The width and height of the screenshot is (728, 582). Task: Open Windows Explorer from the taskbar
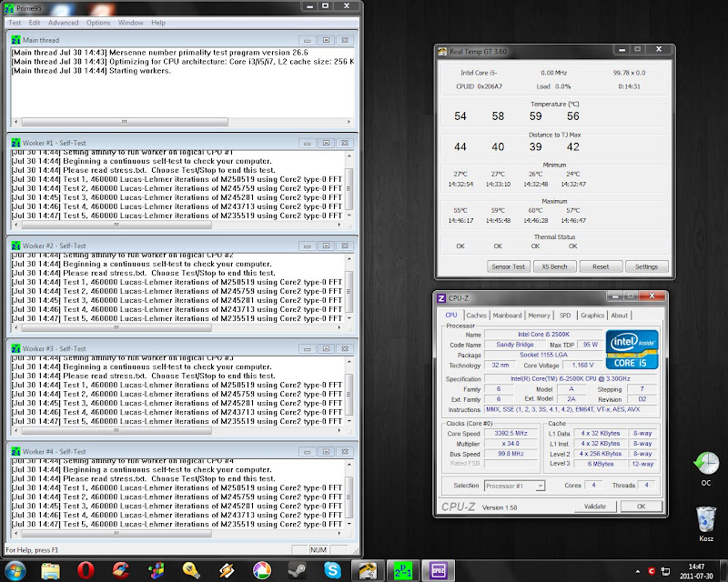click(51, 570)
